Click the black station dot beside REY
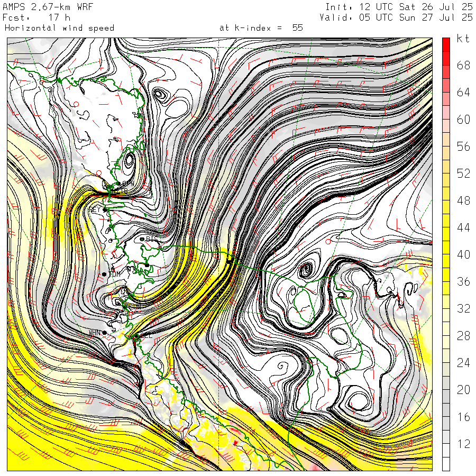Image resolution: width=476 pixels, height=476 pixels. (x=105, y=210)
